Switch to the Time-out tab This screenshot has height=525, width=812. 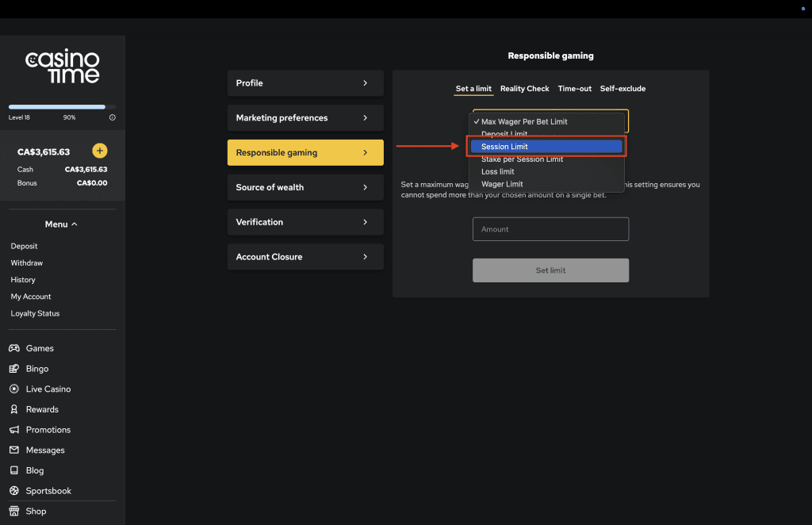click(x=574, y=89)
